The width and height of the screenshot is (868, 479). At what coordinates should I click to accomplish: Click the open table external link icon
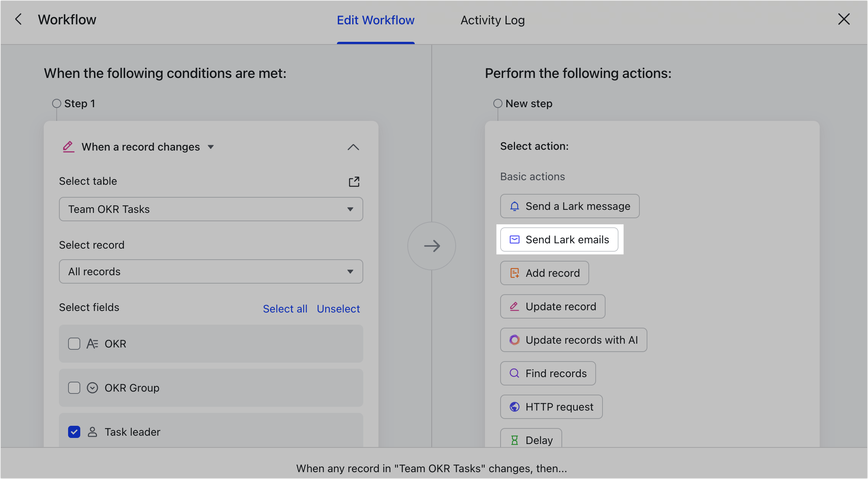point(354,182)
